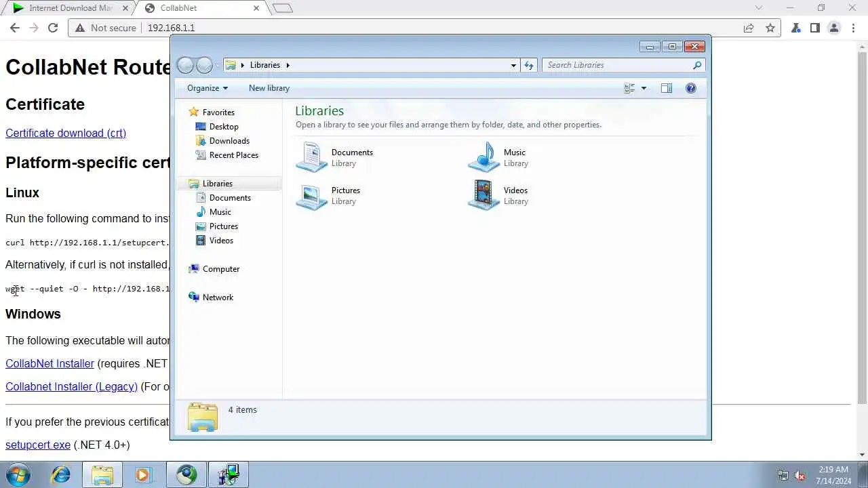
Task: Click Libraries breadcrumb in address bar
Action: click(x=264, y=65)
